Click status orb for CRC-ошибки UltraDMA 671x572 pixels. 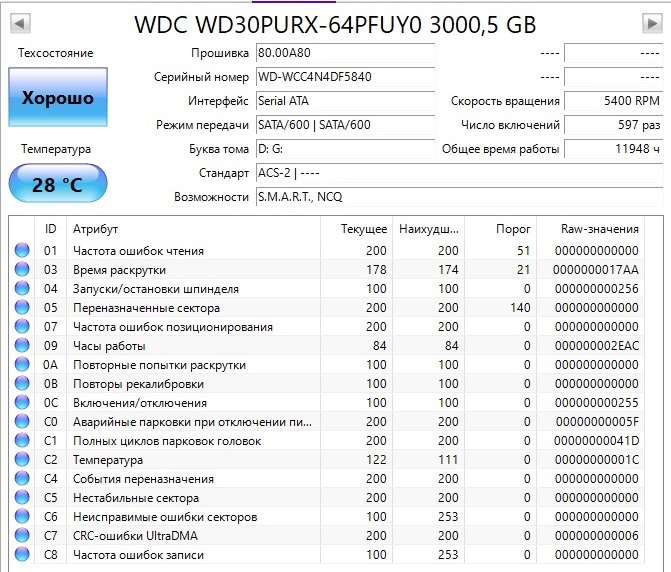pos(22,535)
